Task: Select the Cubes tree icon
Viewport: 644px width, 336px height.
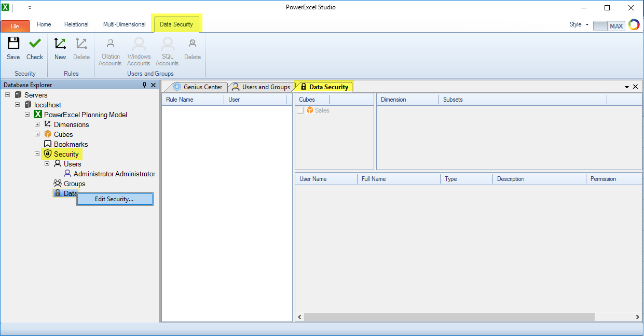Action: click(48, 134)
